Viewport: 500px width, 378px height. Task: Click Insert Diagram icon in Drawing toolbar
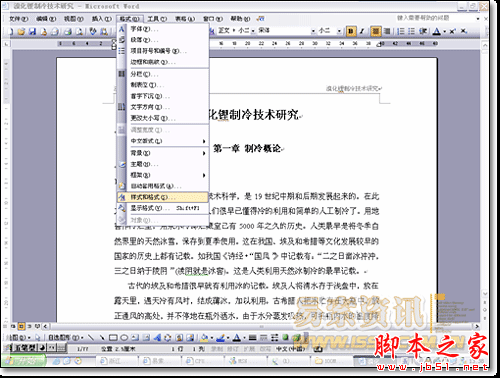tap(168, 338)
